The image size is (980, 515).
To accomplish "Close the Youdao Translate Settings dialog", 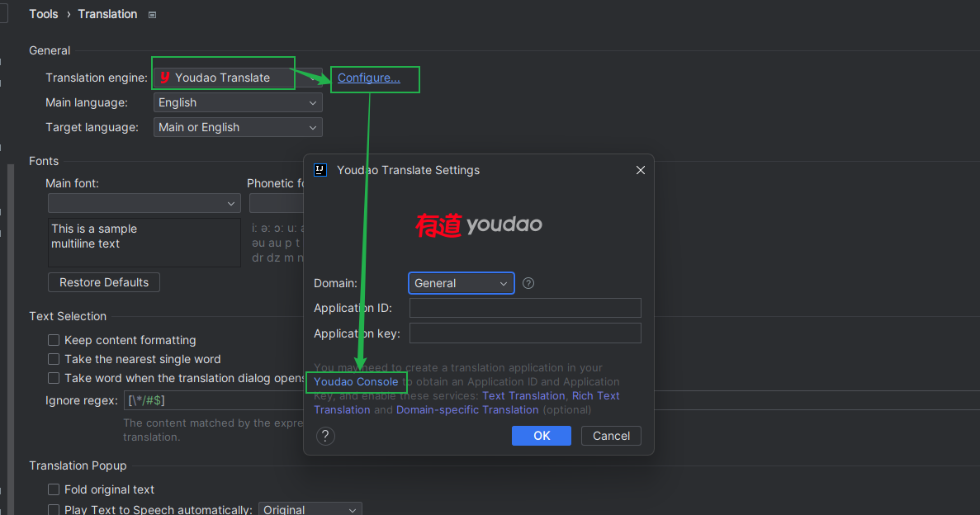I will pos(640,170).
